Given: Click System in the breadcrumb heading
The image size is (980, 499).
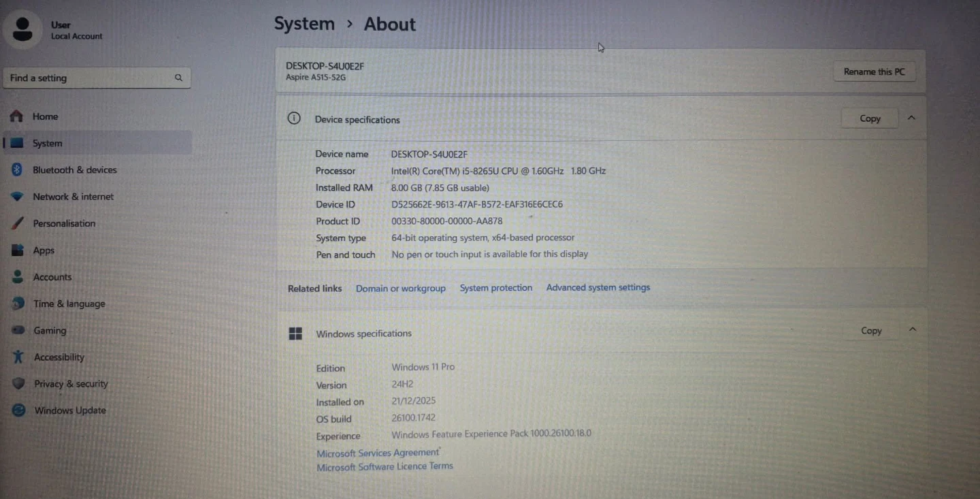Looking at the screenshot, I should (304, 24).
